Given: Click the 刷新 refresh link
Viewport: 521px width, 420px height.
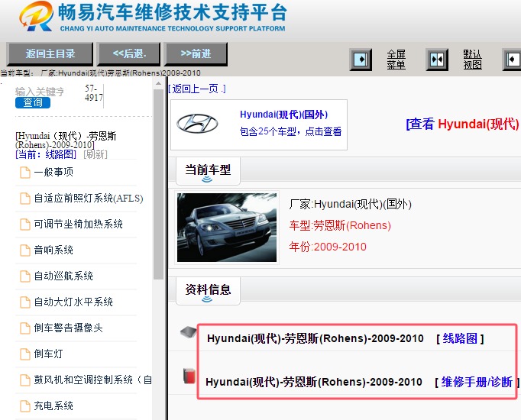Looking at the screenshot, I should tap(95, 154).
